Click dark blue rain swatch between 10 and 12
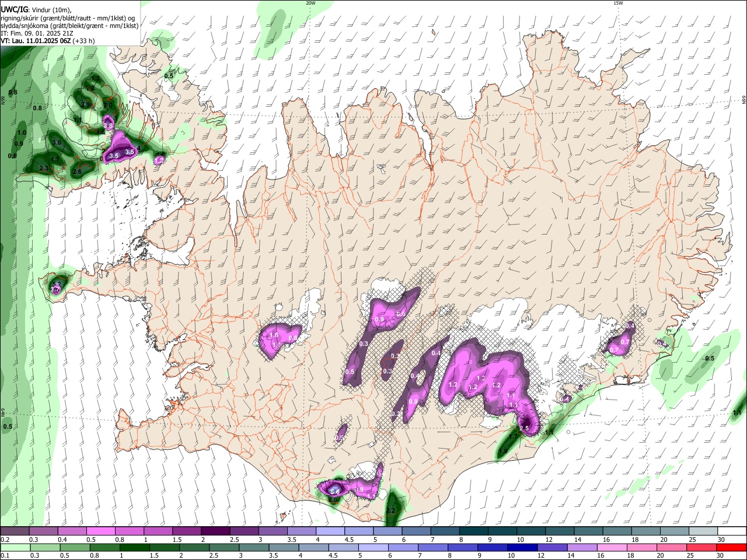The image size is (747, 560). click(522, 548)
